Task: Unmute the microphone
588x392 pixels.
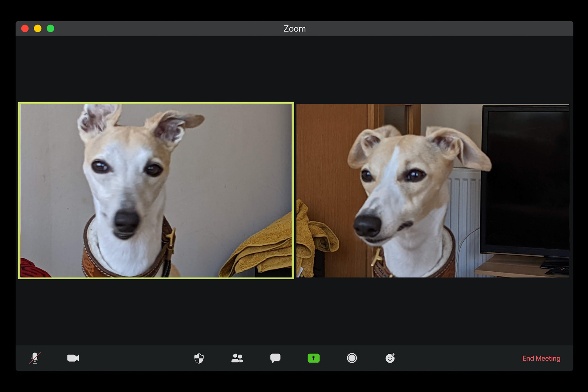Action: (x=35, y=358)
